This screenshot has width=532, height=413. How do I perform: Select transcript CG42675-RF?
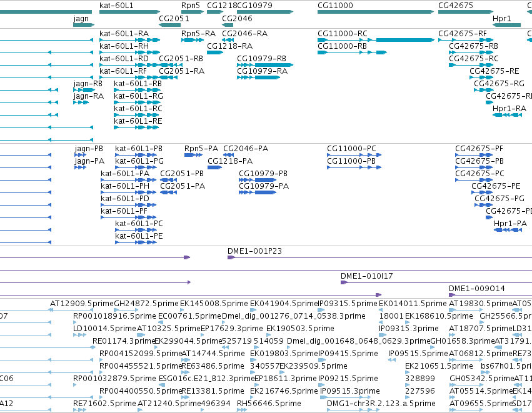tap(463, 34)
